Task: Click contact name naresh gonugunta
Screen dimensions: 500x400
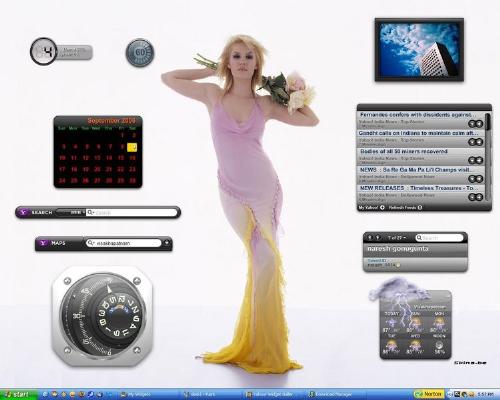Action: (398, 249)
